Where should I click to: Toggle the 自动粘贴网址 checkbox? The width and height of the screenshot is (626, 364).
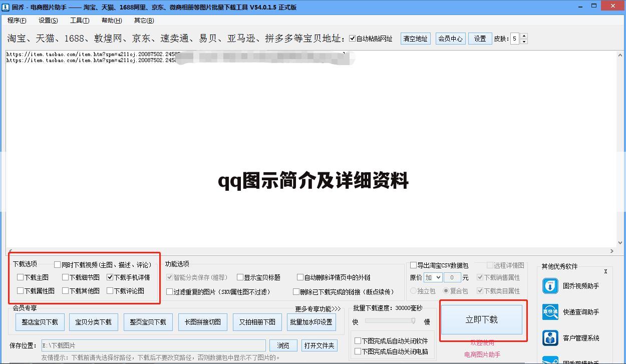point(353,39)
